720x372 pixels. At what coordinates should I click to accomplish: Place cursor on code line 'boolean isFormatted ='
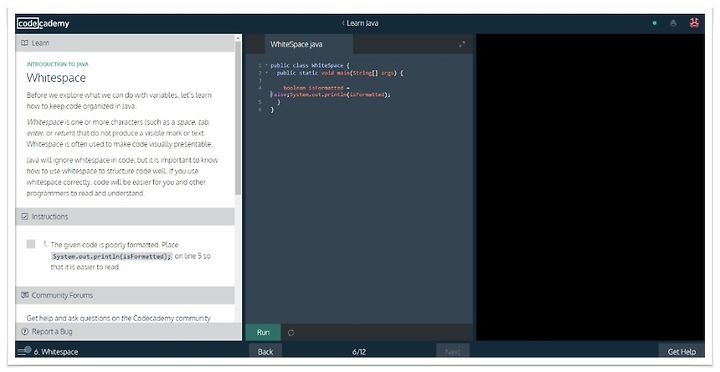click(x=316, y=87)
